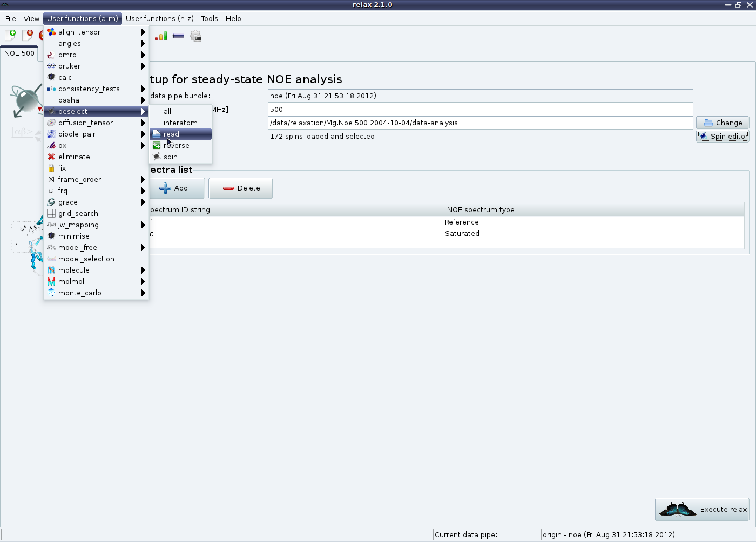Image resolution: width=756 pixels, height=542 pixels.
Task: Click the padlock icon next to fix
Action: pyautogui.click(x=51, y=168)
